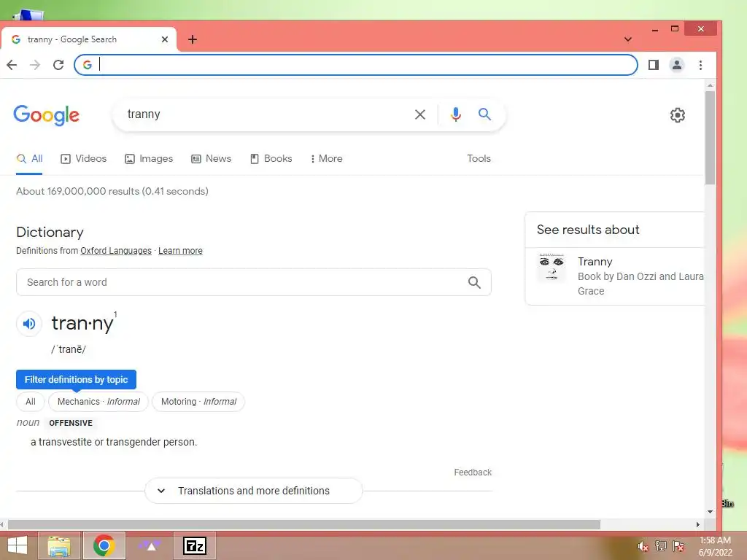Click the horizontal scrollbar thumb
747x560 pixels.
[x=304, y=525]
